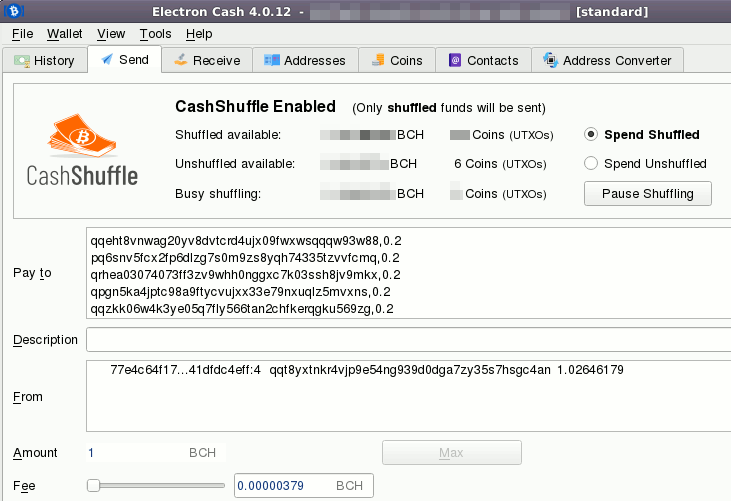Click the fee slider handle
Viewport: 731px width, 501px height.
click(93, 486)
